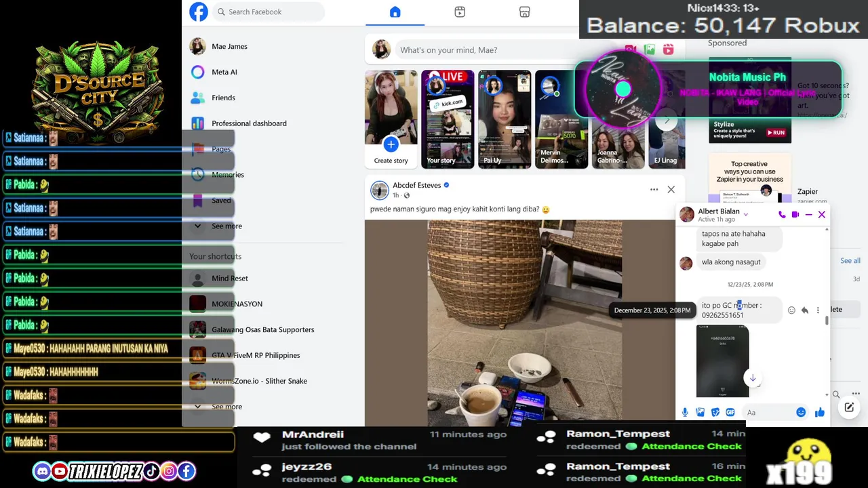The height and width of the screenshot is (488, 868).
Task: React to the GC number message
Action: (x=791, y=310)
